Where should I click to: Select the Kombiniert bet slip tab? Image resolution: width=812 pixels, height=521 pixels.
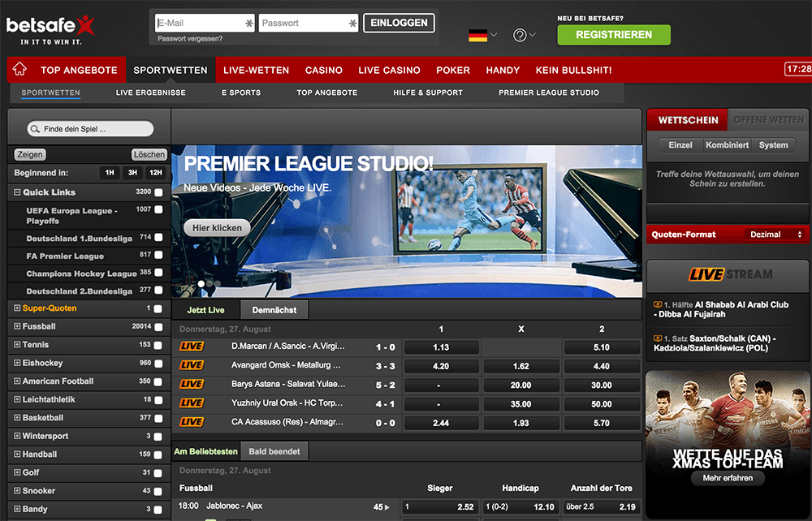pyautogui.click(x=727, y=145)
